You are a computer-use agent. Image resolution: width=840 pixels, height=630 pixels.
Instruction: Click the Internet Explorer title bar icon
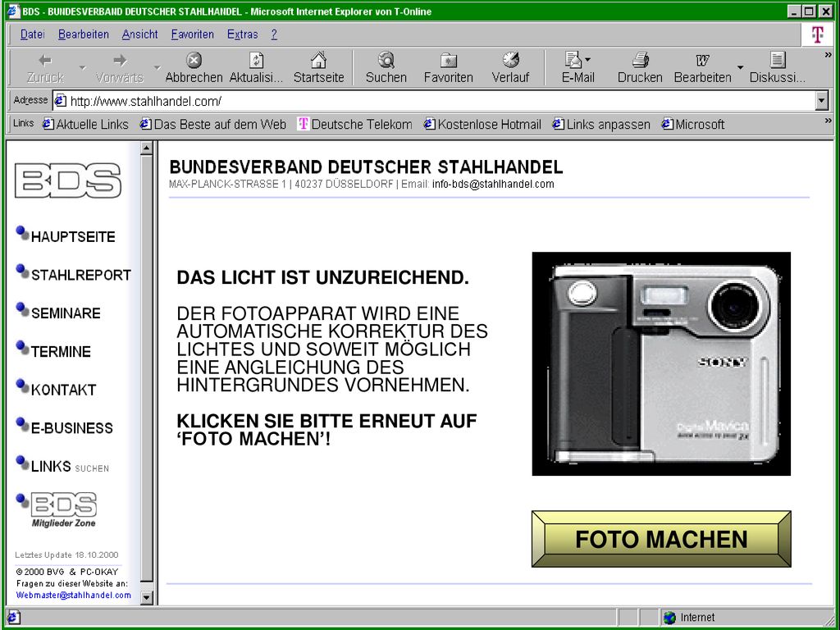tap(13, 11)
